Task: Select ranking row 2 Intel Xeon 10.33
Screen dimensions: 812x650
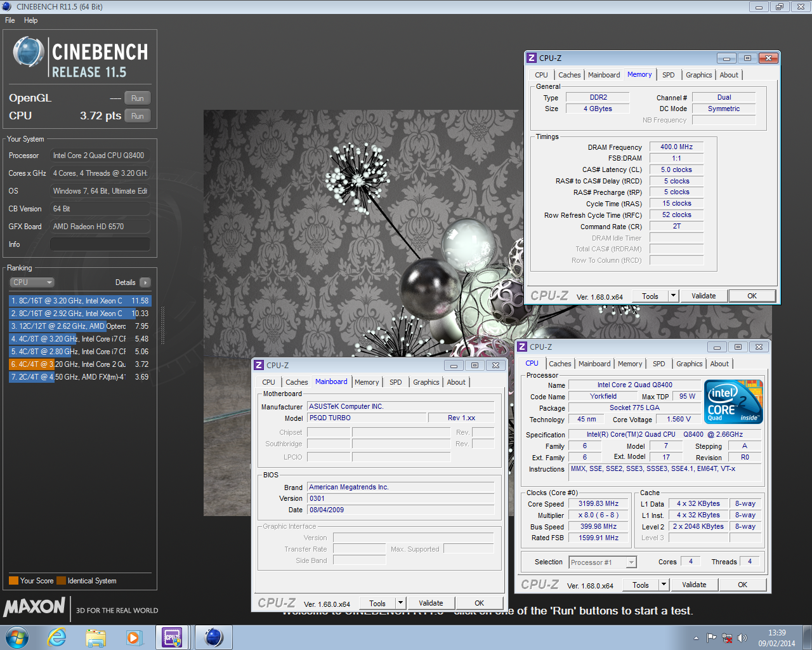Action: (80, 314)
